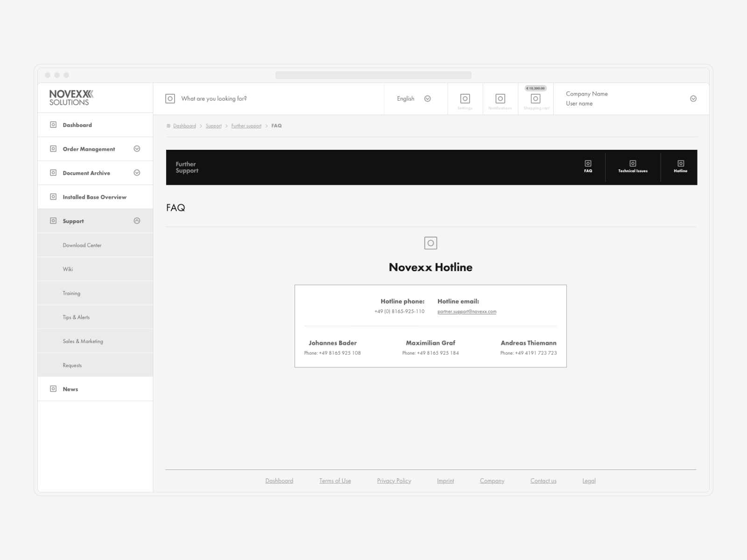This screenshot has width=747, height=560.
Task: Open Installed Base Overview in sidebar
Action: 95,197
